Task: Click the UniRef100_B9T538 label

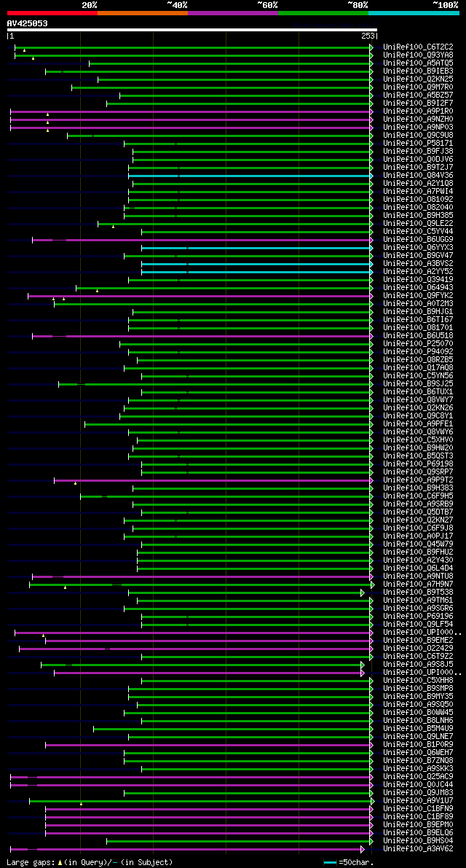Action: [418, 593]
